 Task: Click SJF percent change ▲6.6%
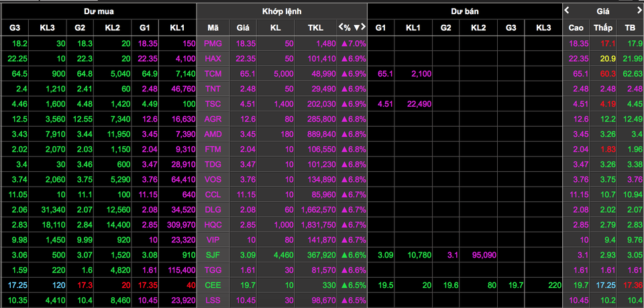point(353,255)
